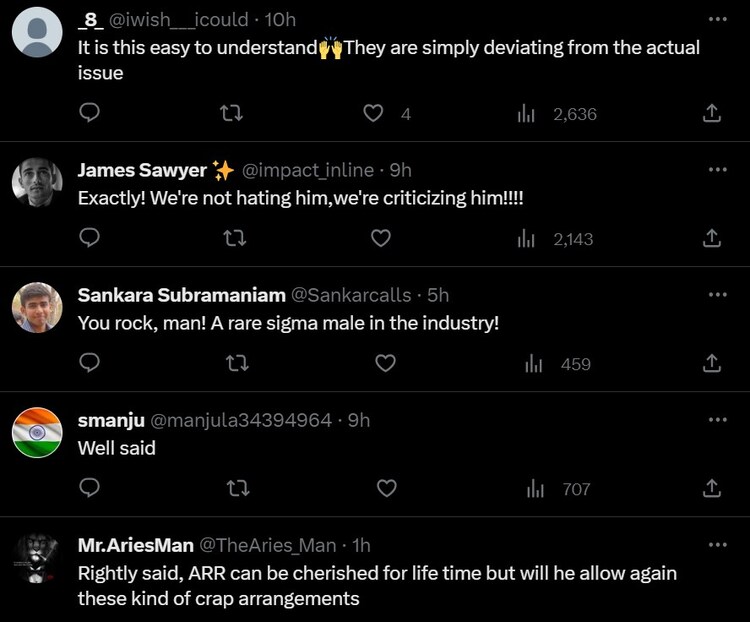
Task: Click smanju's Indian flag avatar
Action: [37, 434]
